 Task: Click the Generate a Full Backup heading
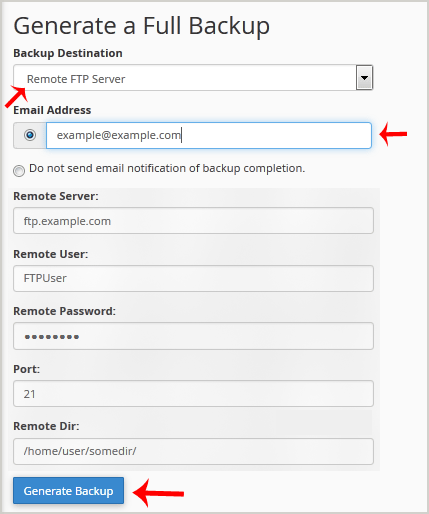[141, 26]
